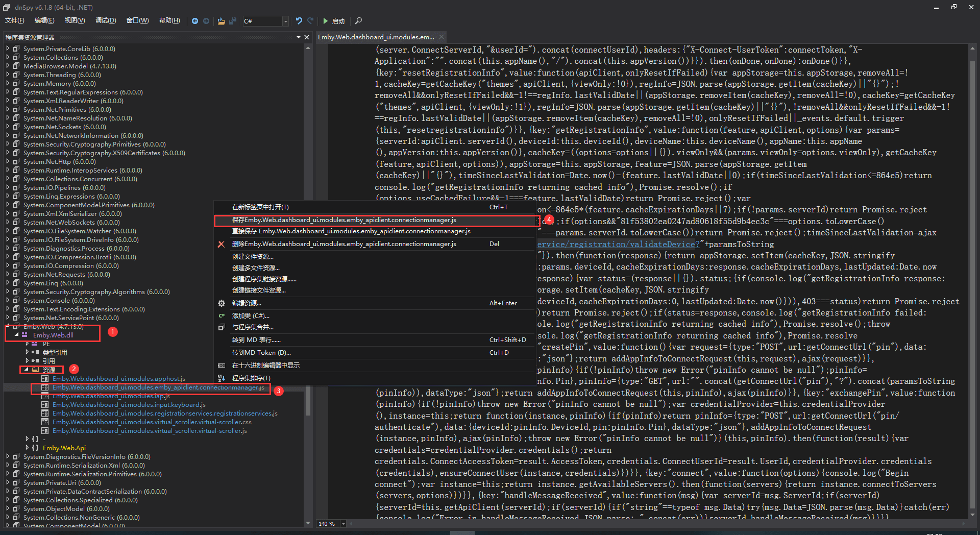This screenshot has width=980, height=535.
Task: Click the red X delete resource icon
Action: click(x=221, y=244)
